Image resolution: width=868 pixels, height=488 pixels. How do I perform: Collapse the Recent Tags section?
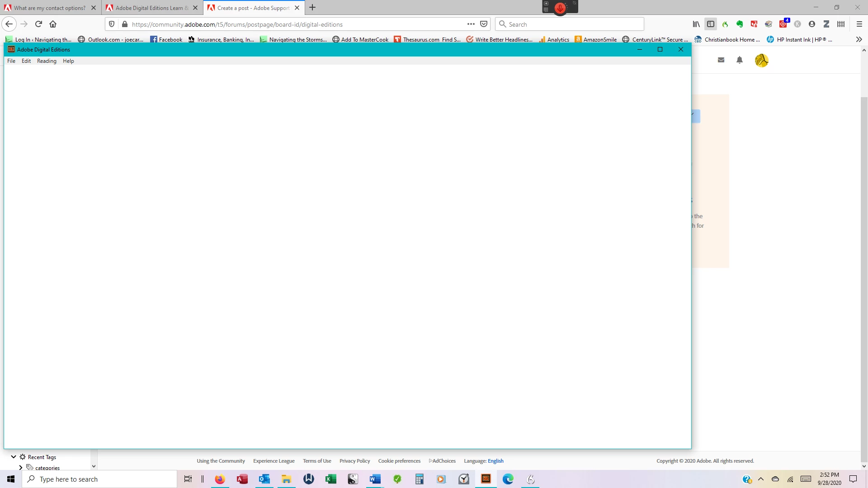(14, 457)
